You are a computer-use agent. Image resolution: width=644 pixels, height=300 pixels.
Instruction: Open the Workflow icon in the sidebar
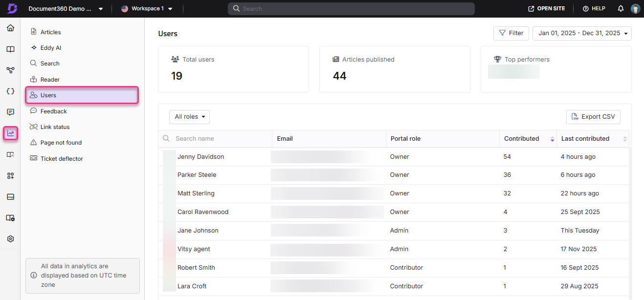tap(10, 70)
